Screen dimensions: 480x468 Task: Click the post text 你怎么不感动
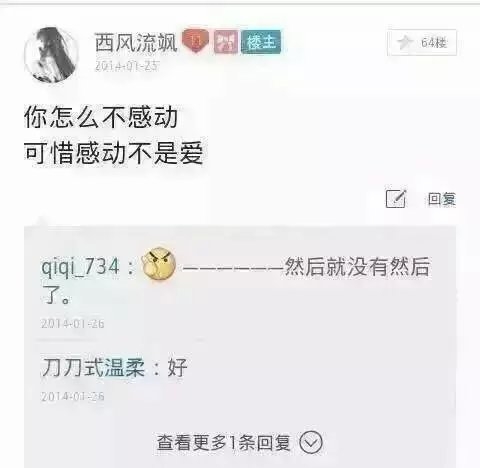click(x=101, y=117)
